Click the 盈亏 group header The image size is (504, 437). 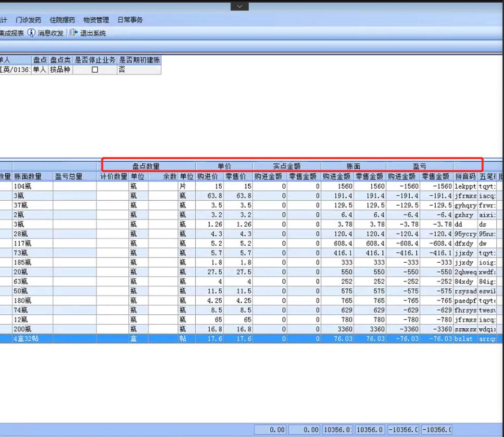click(x=419, y=167)
